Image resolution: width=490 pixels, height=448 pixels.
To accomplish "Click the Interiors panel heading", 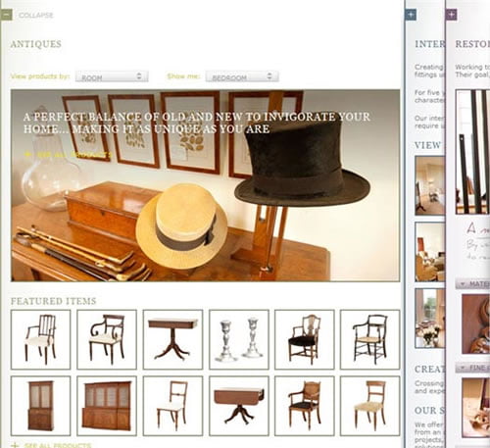I will (x=429, y=44).
